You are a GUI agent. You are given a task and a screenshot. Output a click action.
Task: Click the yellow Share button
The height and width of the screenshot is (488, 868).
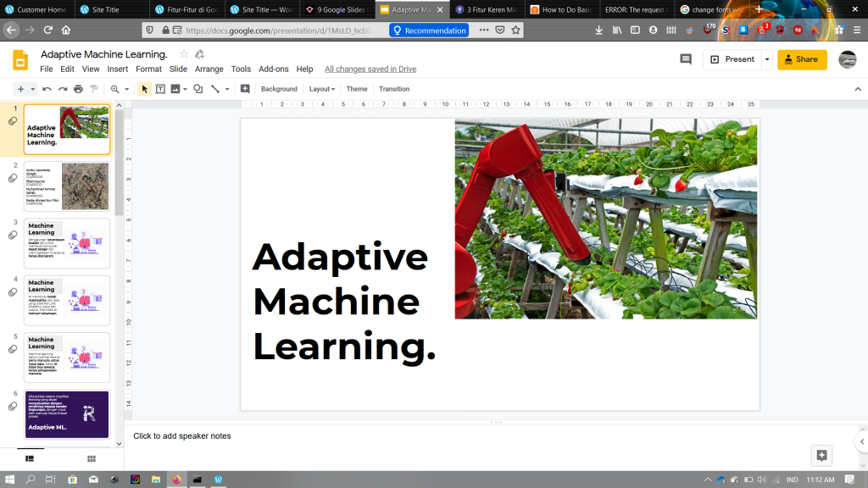click(802, 59)
